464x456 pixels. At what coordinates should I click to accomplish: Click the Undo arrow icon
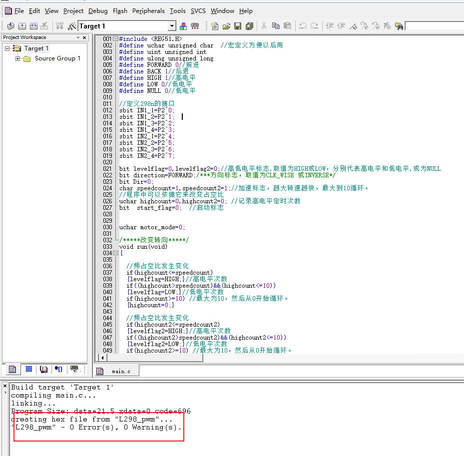[303, 26]
